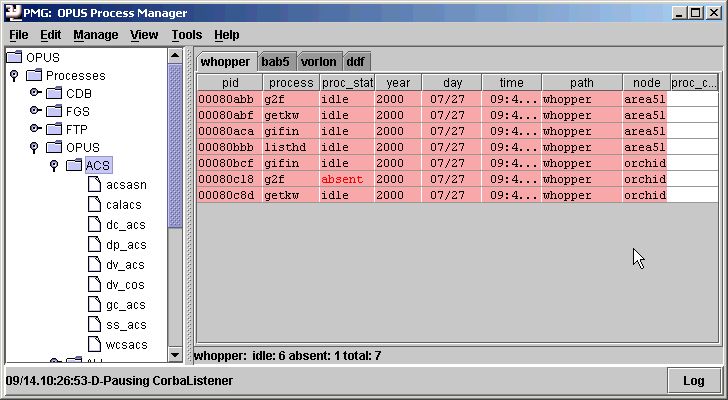
Task: Click the Log button
Action: click(693, 381)
